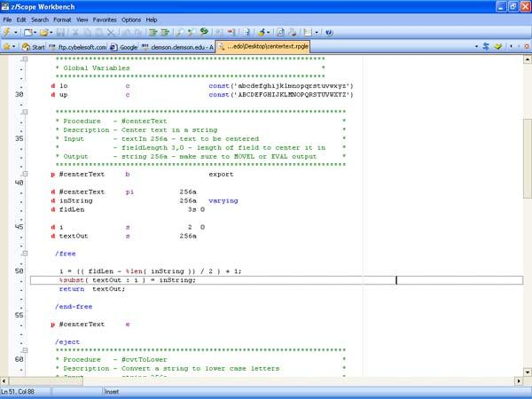The width and height of the screenshot is (532, 399).
Task: Click the Copy toolbar icon
Action: click(x=87, y=32)
